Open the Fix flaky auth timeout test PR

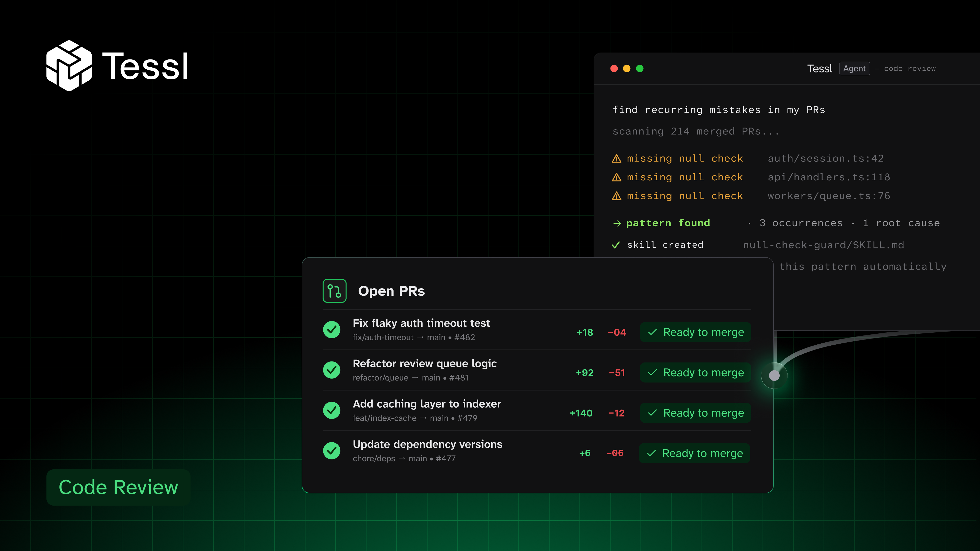(421, 323)
